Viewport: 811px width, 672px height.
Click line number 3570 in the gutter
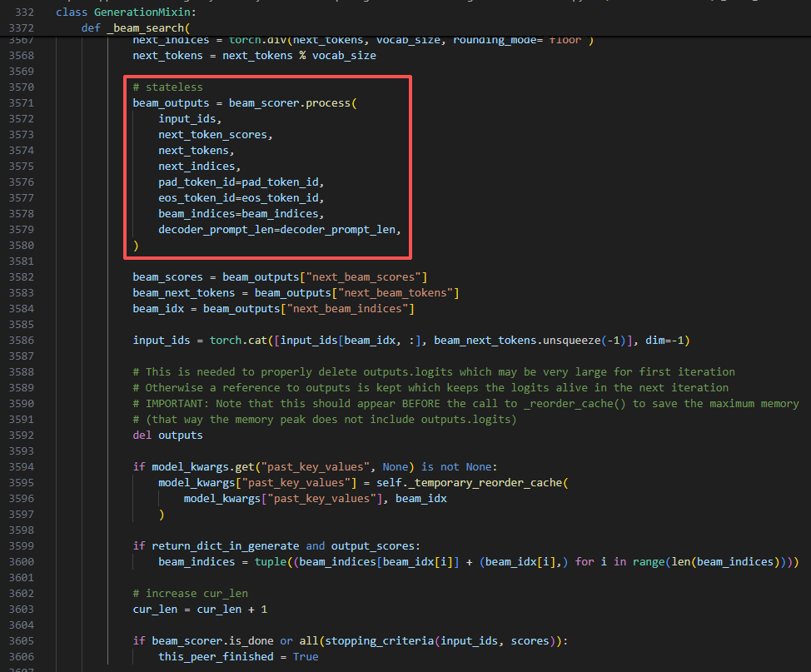[21, 87]
